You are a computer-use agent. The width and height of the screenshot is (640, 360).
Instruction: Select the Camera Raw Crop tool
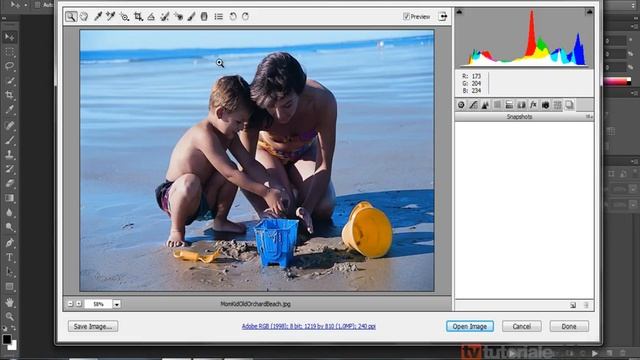point(138,17)
